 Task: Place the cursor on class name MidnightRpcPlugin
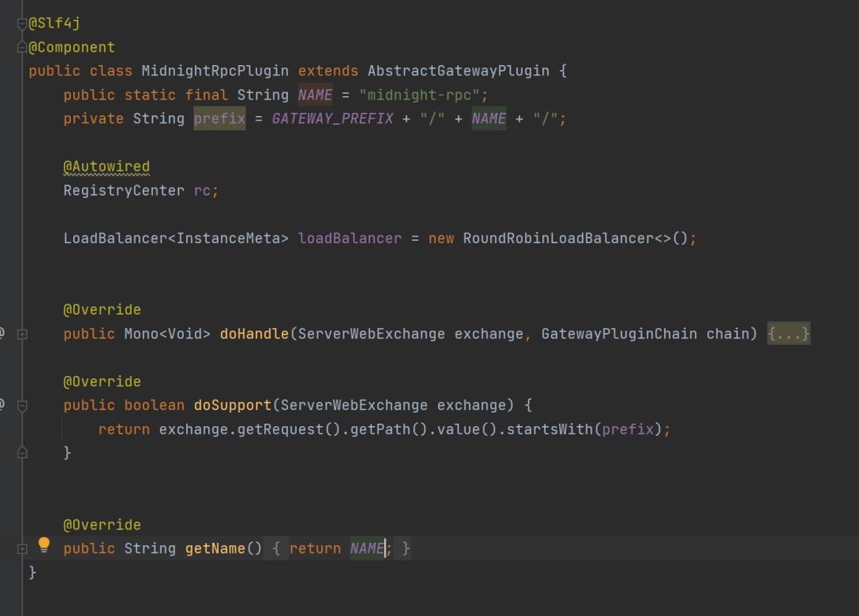pyautogui.click(x=215, y=71)
